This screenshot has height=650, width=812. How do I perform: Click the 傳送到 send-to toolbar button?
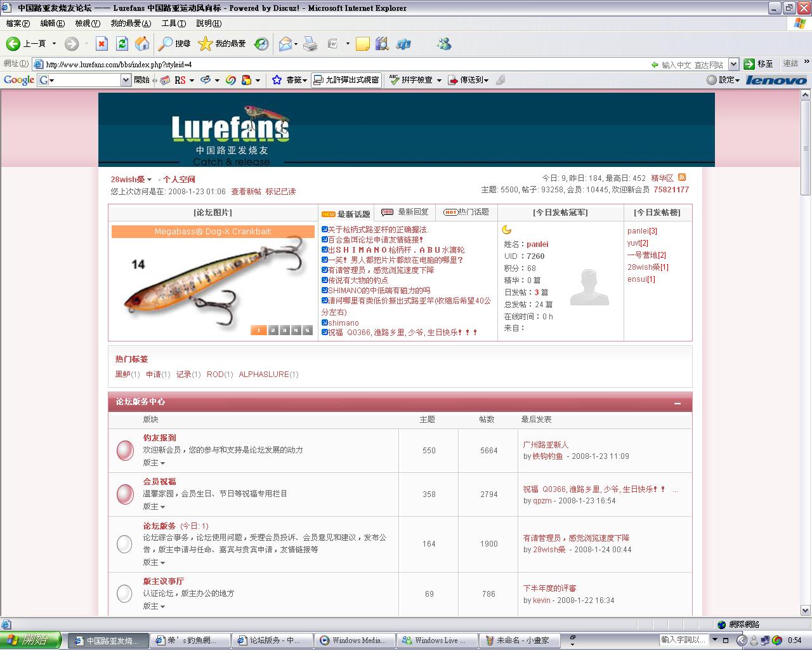(x=468, y=80)
